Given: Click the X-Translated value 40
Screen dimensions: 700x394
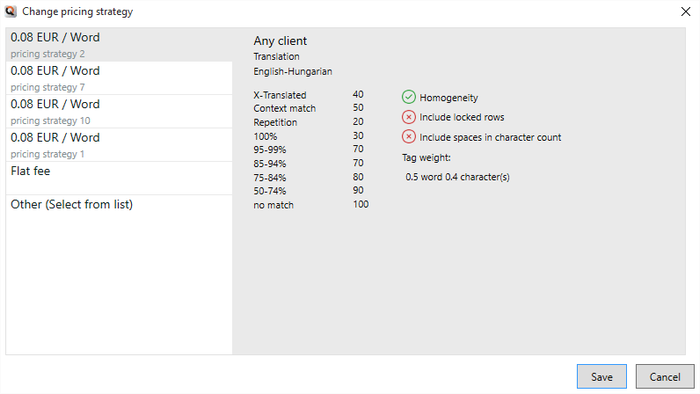Looking at the screenshot, I should 358,95.
